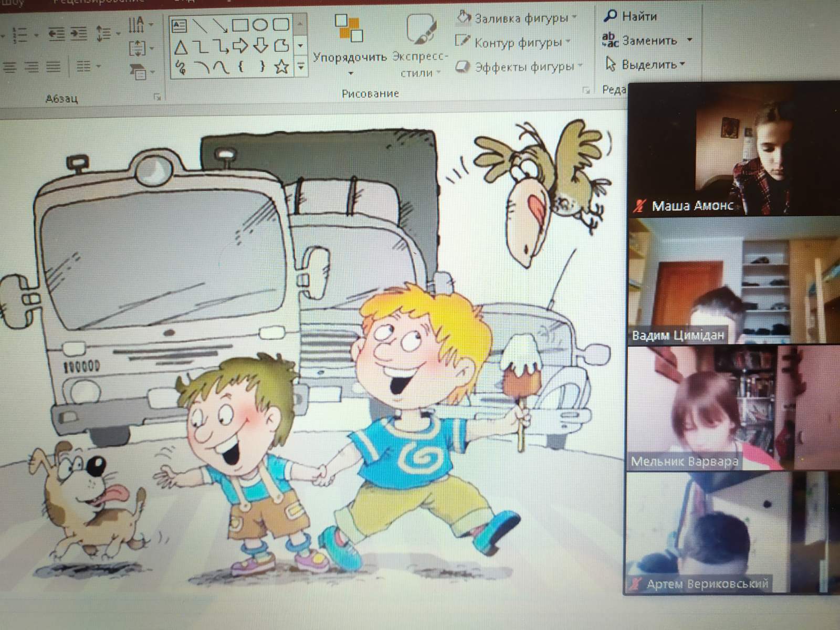Open Эффекты фигуры menu
The width and height of the screenshot is (840, 630).
[519, 67]
